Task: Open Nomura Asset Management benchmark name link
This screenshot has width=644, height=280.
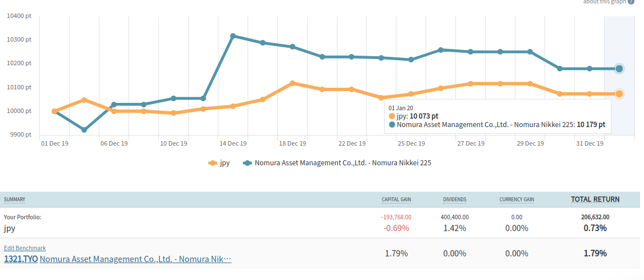Action: [x=135, y=259]
